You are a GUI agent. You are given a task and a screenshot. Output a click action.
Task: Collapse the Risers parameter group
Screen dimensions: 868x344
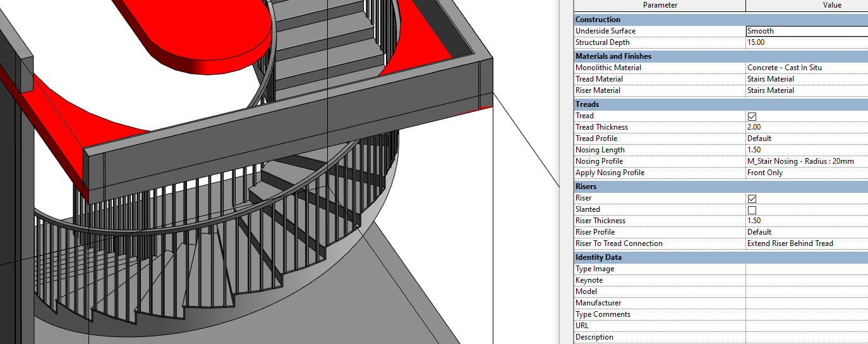coord(721,187)
